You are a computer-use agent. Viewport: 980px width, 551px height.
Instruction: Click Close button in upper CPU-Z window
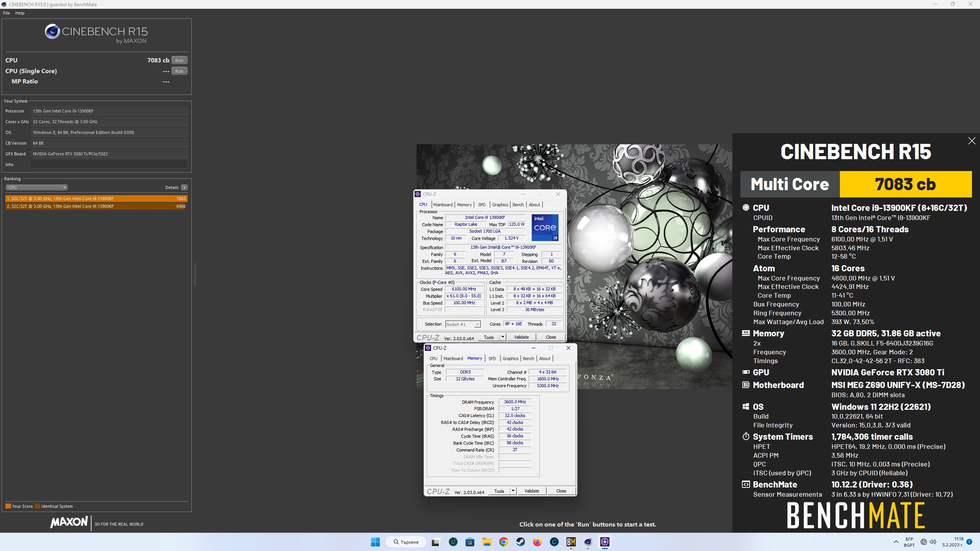click(x=551, y=337)
